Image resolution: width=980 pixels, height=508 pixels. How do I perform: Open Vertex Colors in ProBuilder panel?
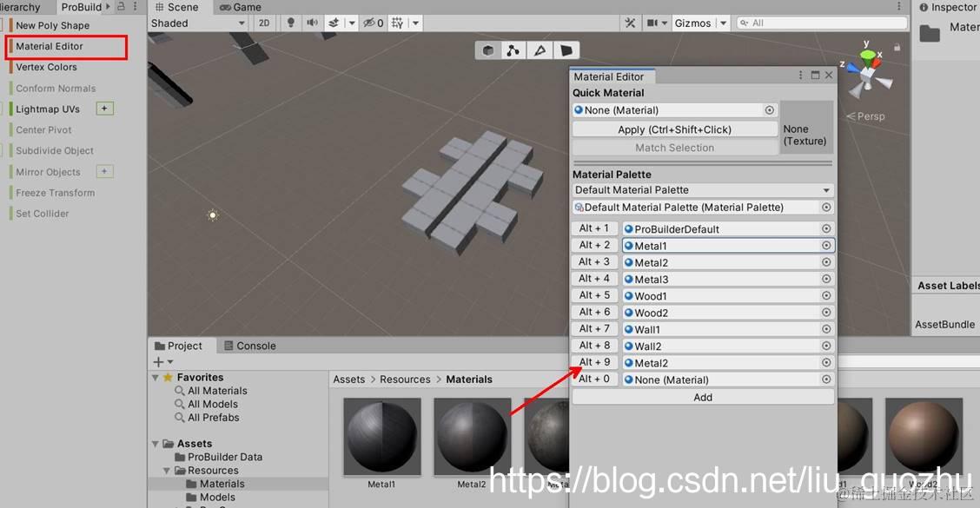coord(46,67)
